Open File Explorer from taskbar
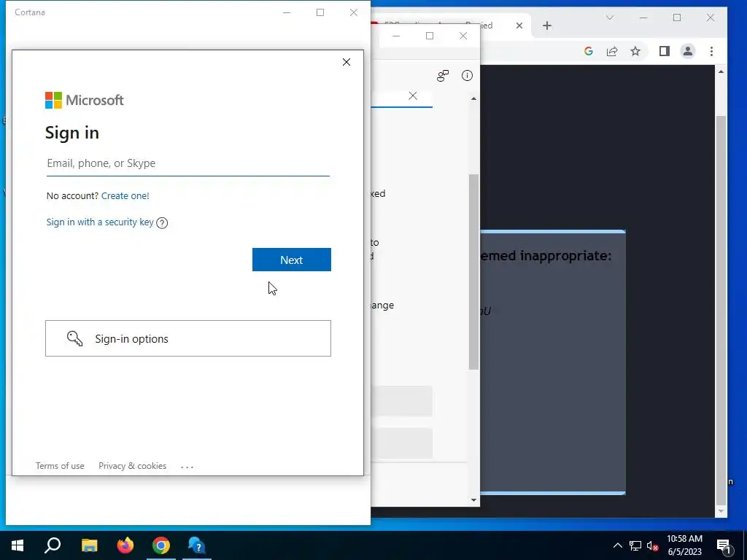747x560 pixels. pyautogui.click(x=89, y=545)
